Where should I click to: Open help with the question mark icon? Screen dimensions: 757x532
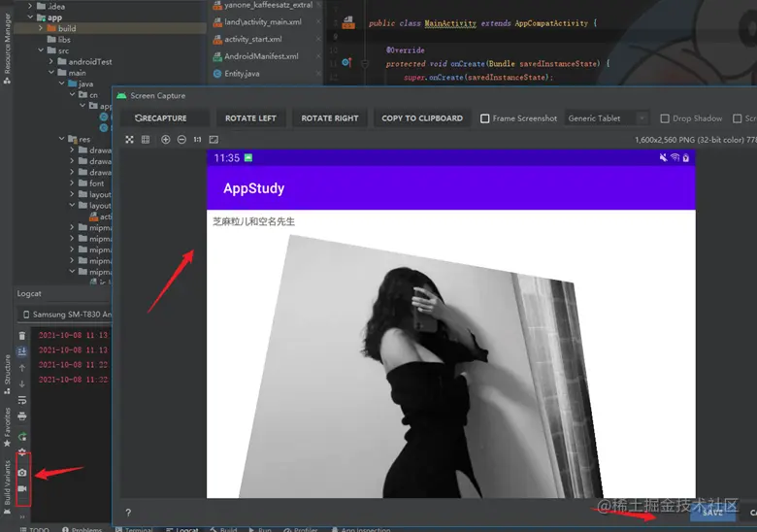tap(128, 513)
